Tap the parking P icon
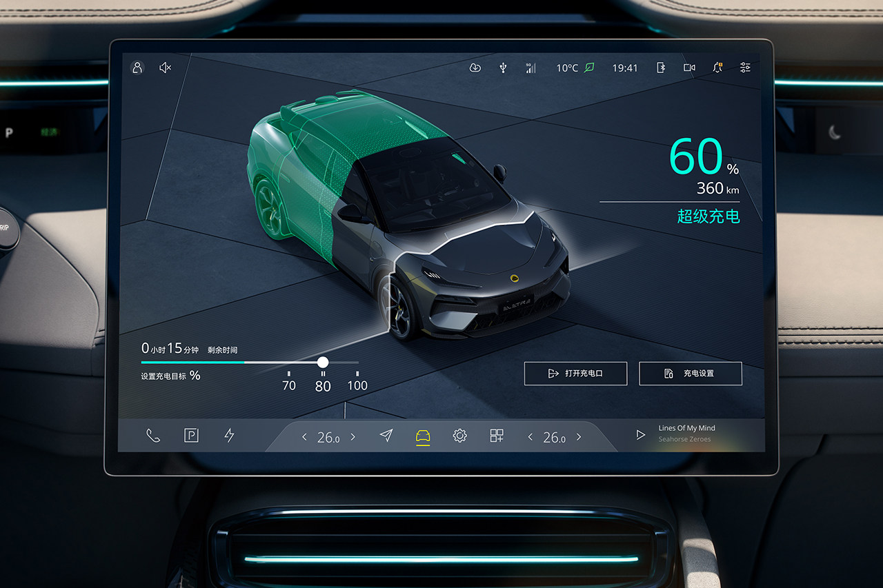The width and height of the screenshot is (883, 588). coord(191,436)
